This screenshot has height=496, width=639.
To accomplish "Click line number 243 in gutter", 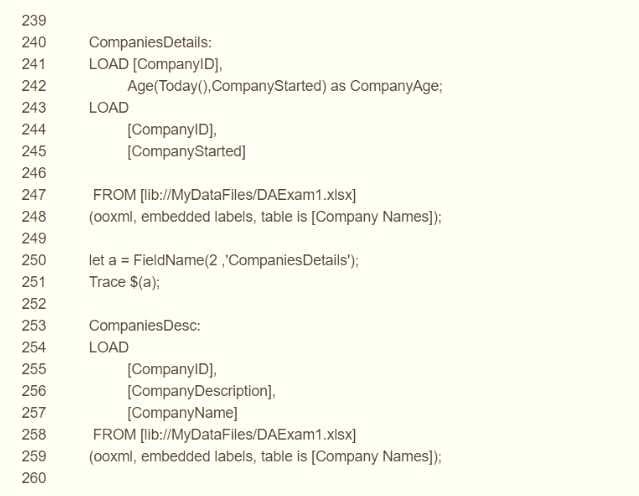I will point(33,108).
